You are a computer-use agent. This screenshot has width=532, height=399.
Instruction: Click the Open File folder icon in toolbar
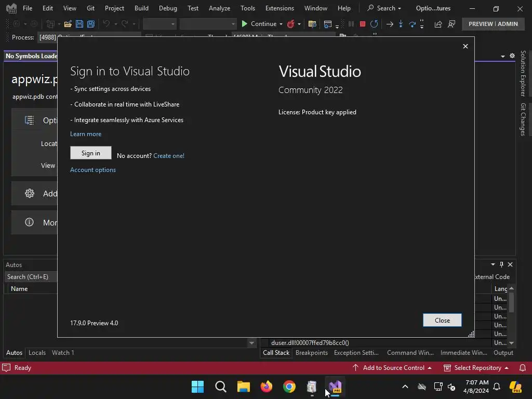click(x=68, y=24)
